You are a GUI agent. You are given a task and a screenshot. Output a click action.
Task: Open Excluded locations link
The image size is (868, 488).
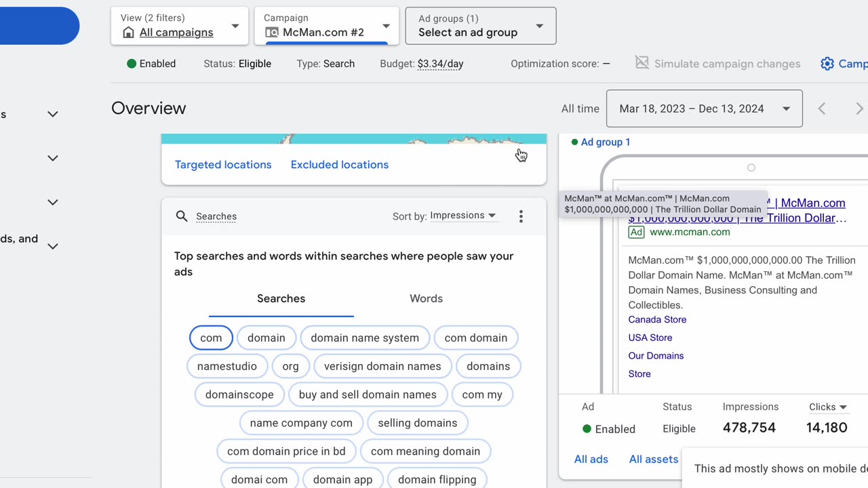click(340, 165)
